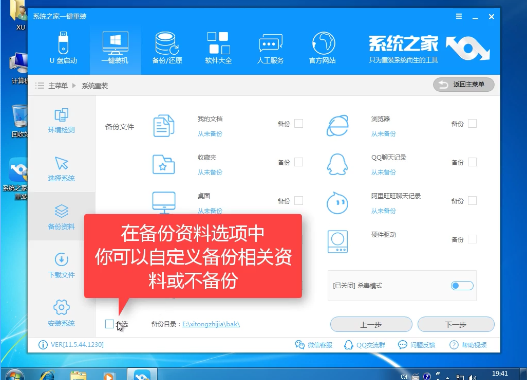
Task: Click the 我的文档 documents icon
Action: click(164, 126)
